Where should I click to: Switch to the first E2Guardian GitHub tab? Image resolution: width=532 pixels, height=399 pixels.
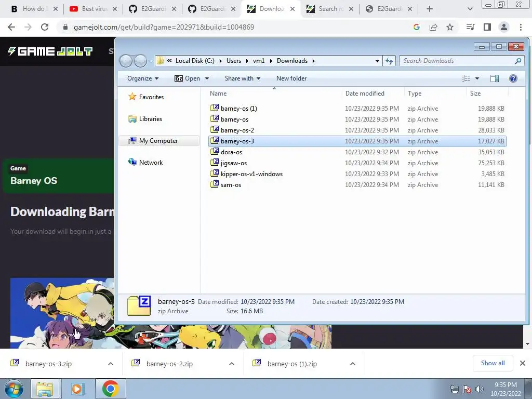coord(153,9)
